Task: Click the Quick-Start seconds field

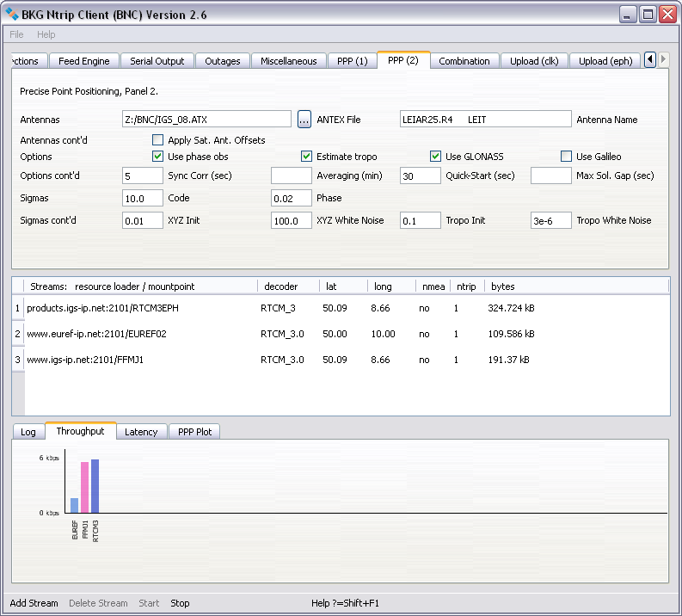Action: point(420,176)
